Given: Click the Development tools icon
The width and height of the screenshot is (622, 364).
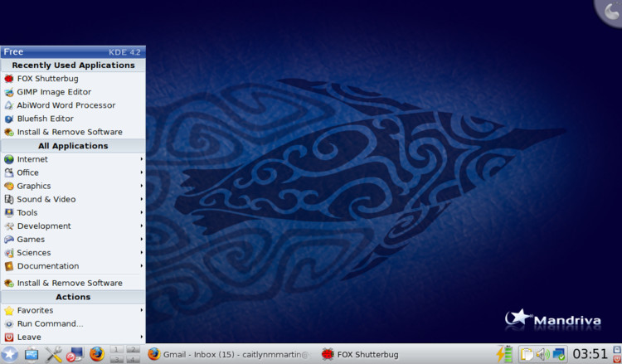Looking at the screenshot, I should pyautogui.click(x=9, y=226).
